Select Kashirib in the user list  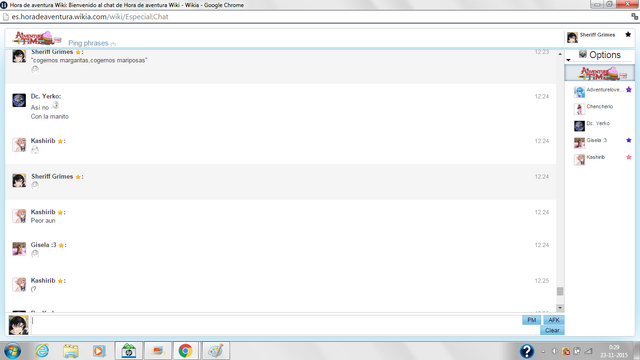tap(596, 157)
